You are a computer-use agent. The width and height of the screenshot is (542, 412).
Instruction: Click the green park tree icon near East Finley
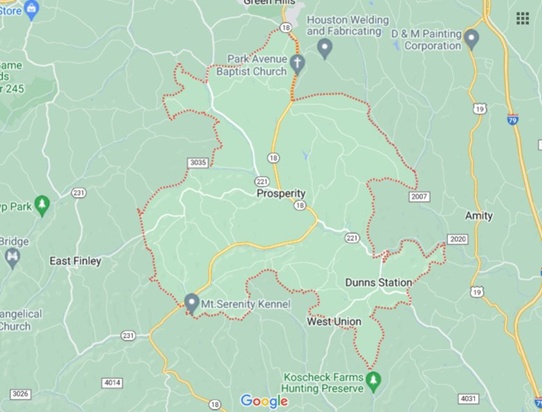coord(42,206)
